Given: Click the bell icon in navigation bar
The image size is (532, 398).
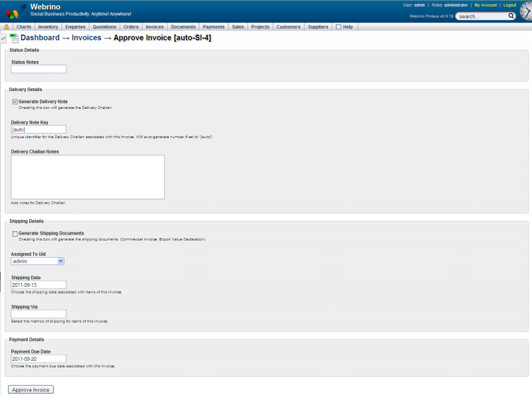Looking at the screenshot, I should coord(7,27).
